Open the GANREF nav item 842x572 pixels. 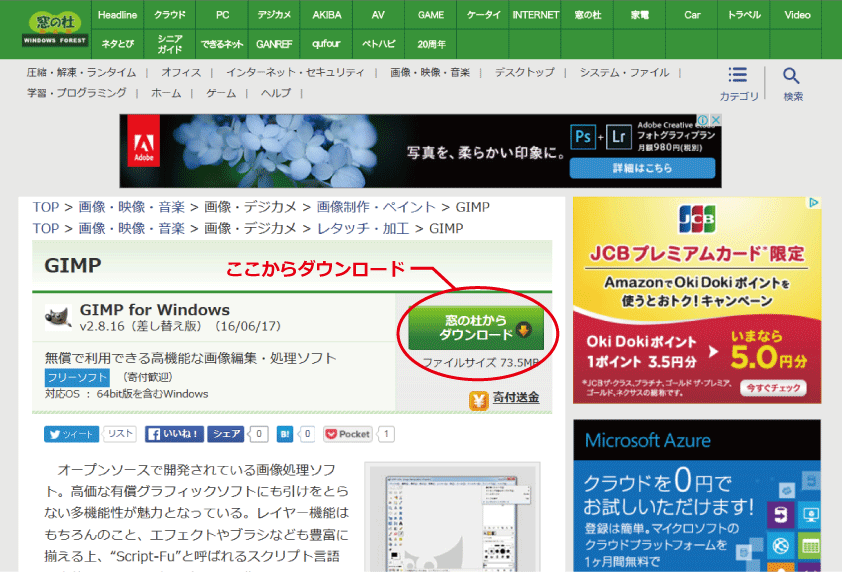point(274,44)
